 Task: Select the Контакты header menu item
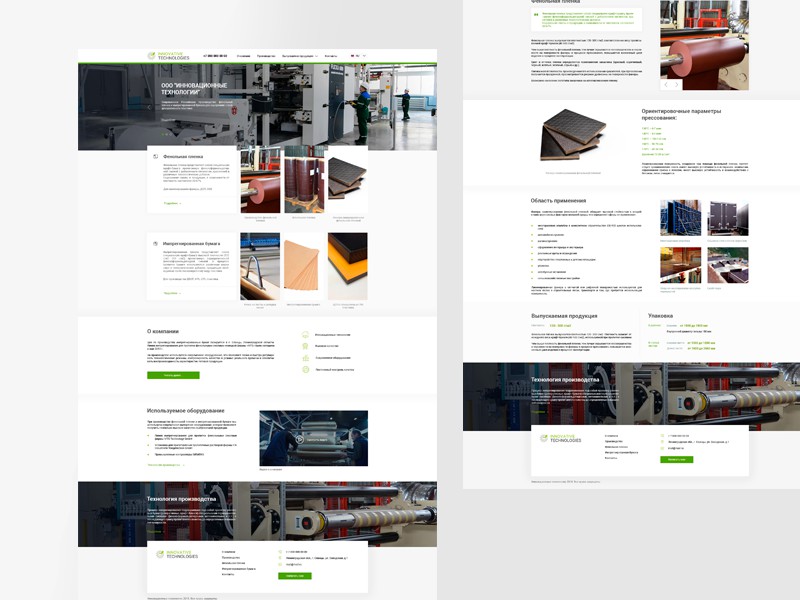[331, 56]
